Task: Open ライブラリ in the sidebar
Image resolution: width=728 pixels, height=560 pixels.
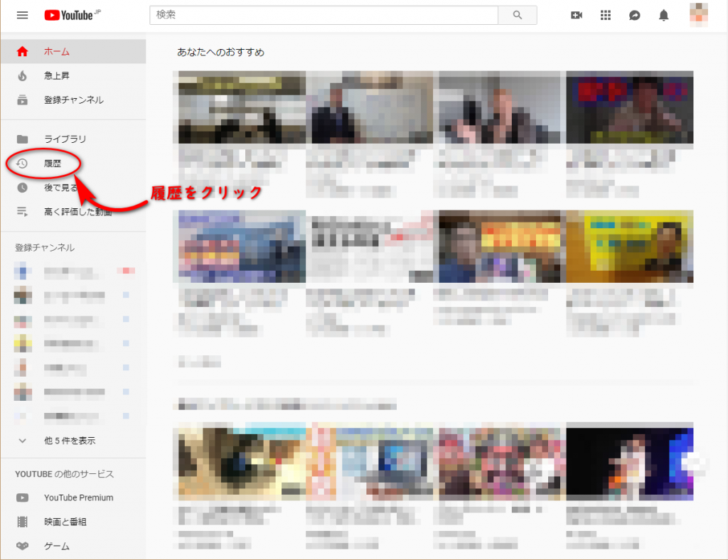Action: (65, 139)
